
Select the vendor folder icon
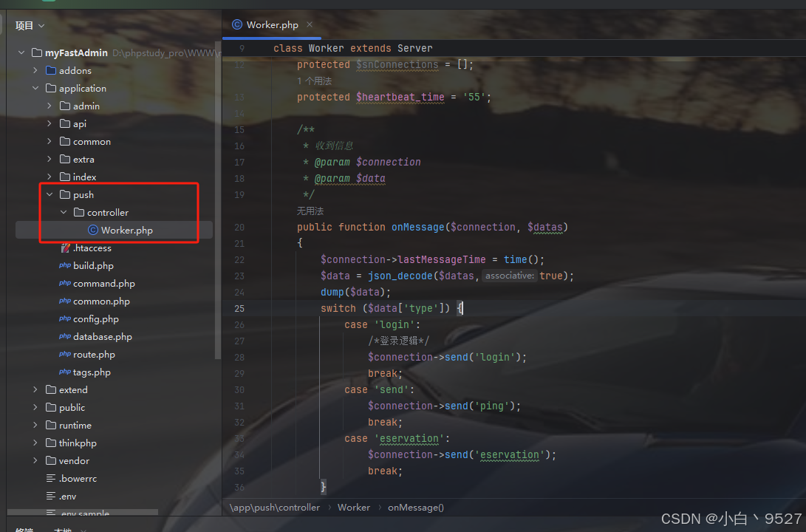(51, 460)
